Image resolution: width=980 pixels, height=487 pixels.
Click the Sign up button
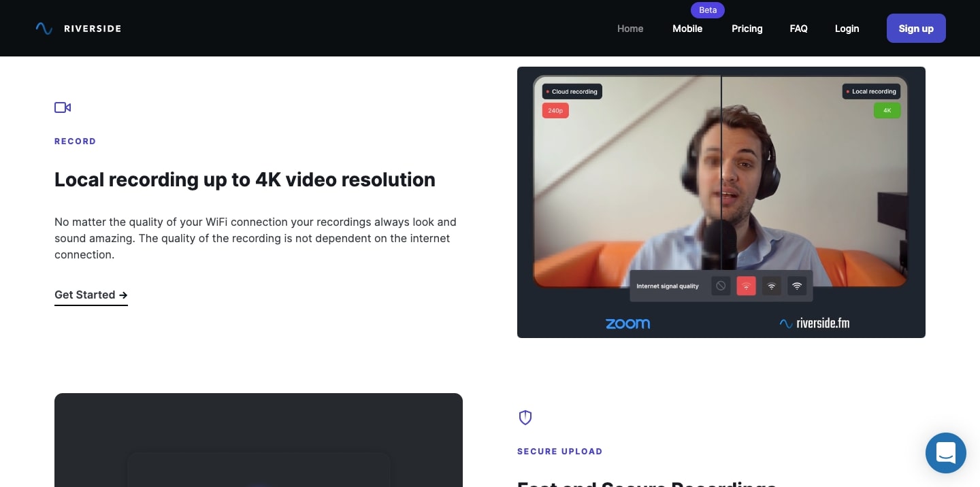916,29
